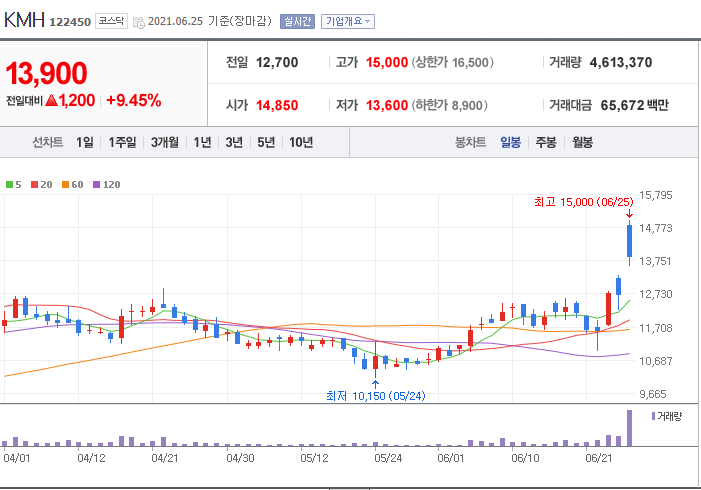
Task: Click the 04/01 date axis label
Action: coord(17,458)
